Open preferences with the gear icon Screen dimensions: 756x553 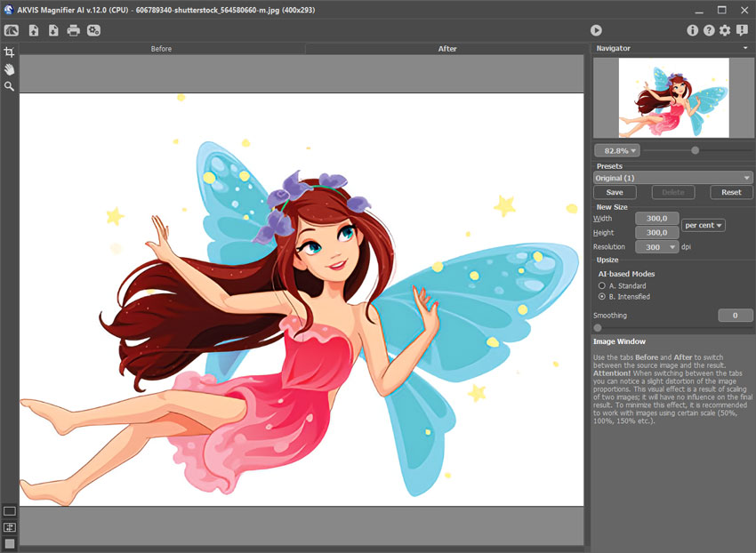pyautogui.click(x=725, y=30)
